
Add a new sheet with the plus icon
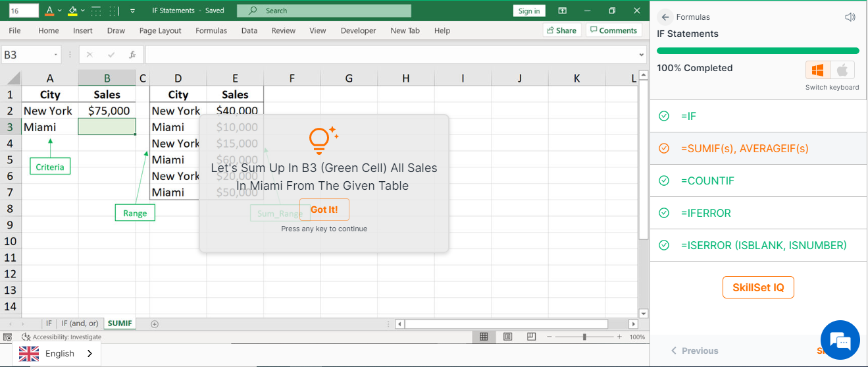pyautogui.click(x=155, y=324)
